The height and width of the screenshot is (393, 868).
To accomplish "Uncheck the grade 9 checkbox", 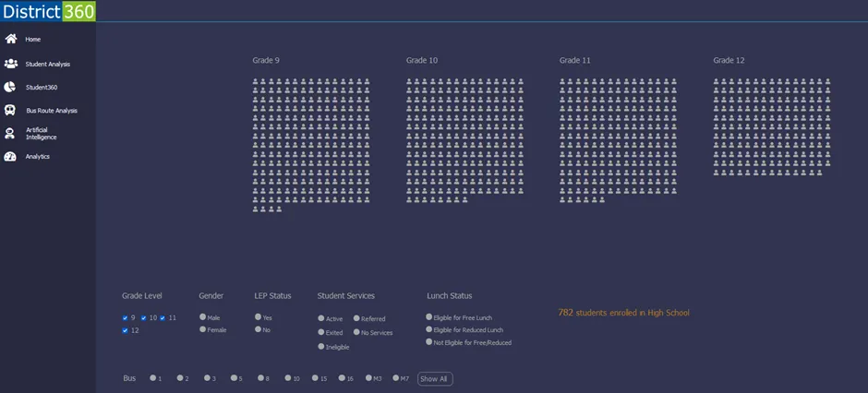I will click(x=126, y=318).
